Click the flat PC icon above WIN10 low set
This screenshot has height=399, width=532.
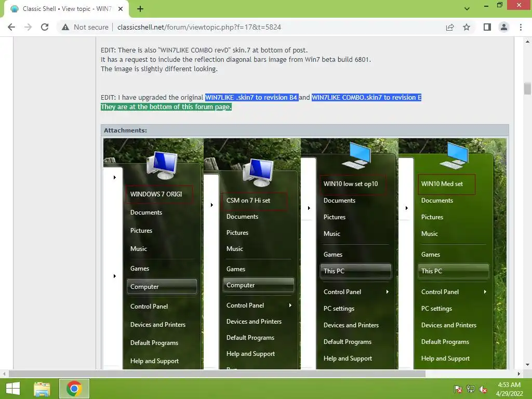coord(356,156)
